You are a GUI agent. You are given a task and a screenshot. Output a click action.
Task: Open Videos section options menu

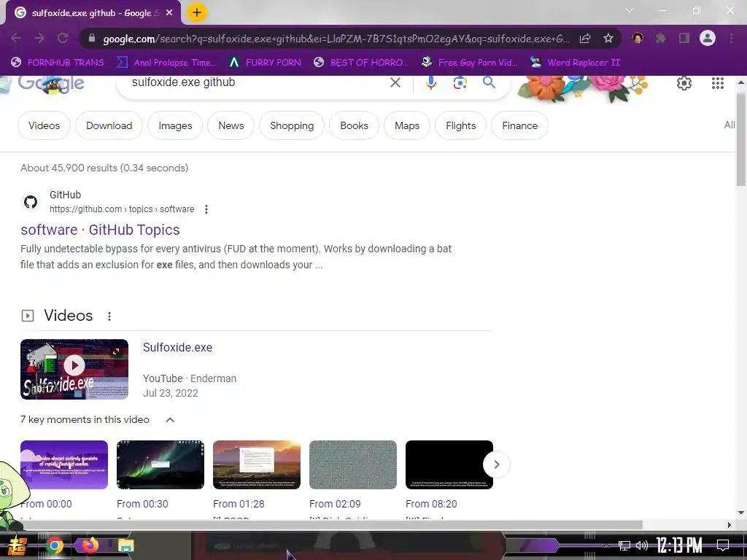pyautogui.click(x=109, y=316)
